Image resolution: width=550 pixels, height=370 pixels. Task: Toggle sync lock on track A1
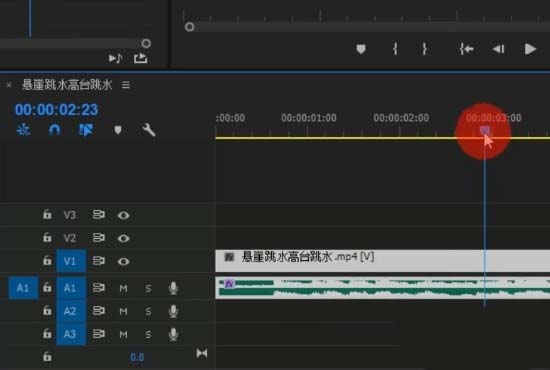click(x=99, y=288)
